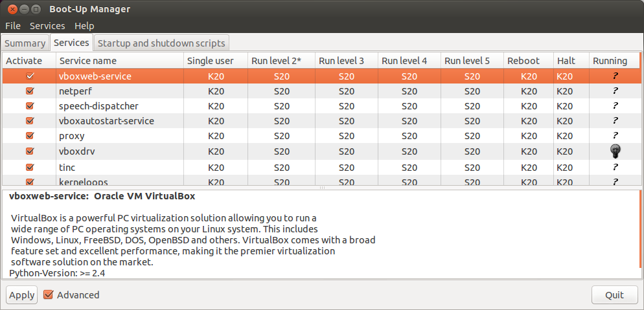Click the unknown status icon for vboxweb-service

tap(615, 76)
